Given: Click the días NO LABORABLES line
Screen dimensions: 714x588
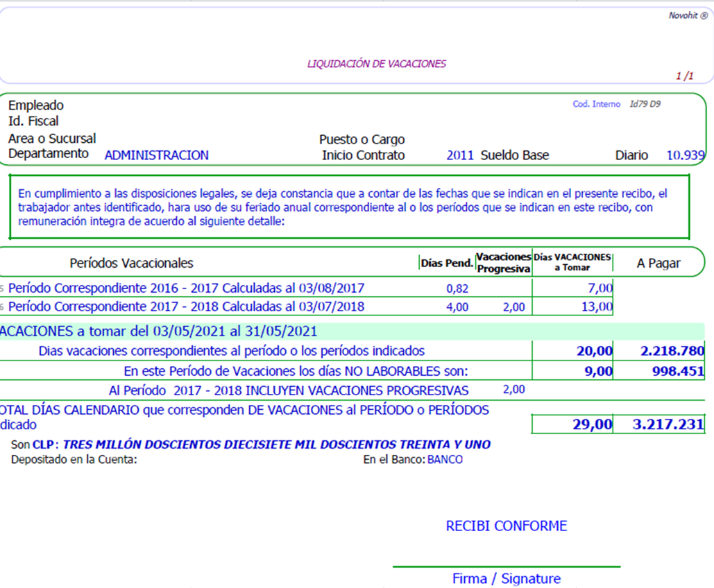Looking at the screenshot, I should [x=296, y=371].
